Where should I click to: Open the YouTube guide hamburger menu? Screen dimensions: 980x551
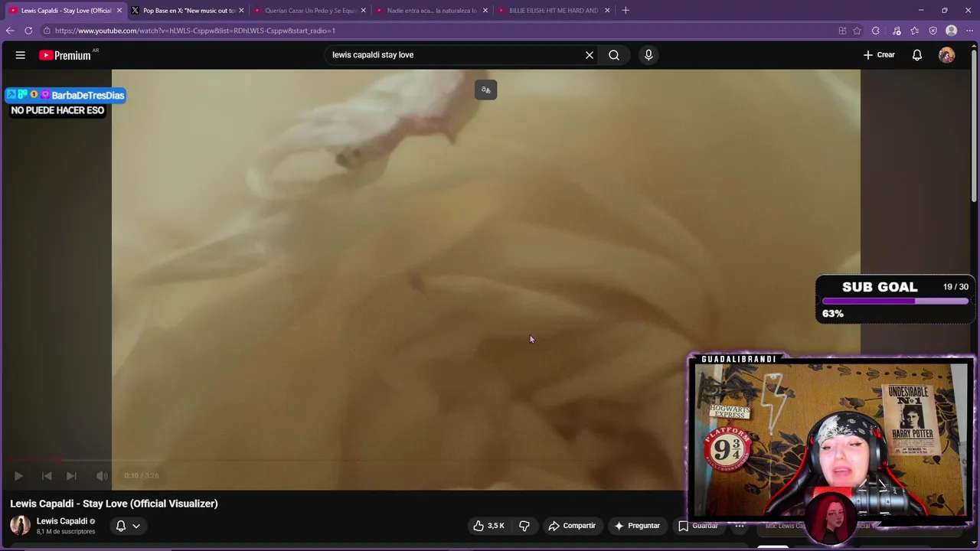tap(21, 55)
